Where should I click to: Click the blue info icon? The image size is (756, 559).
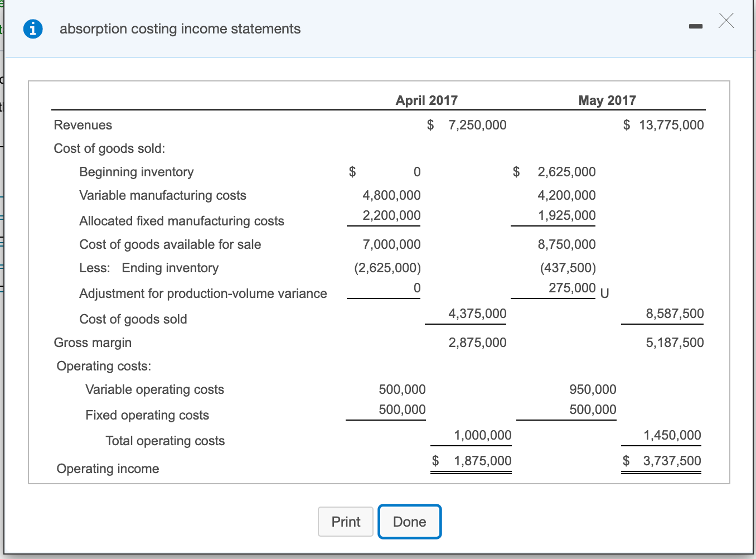33,28
